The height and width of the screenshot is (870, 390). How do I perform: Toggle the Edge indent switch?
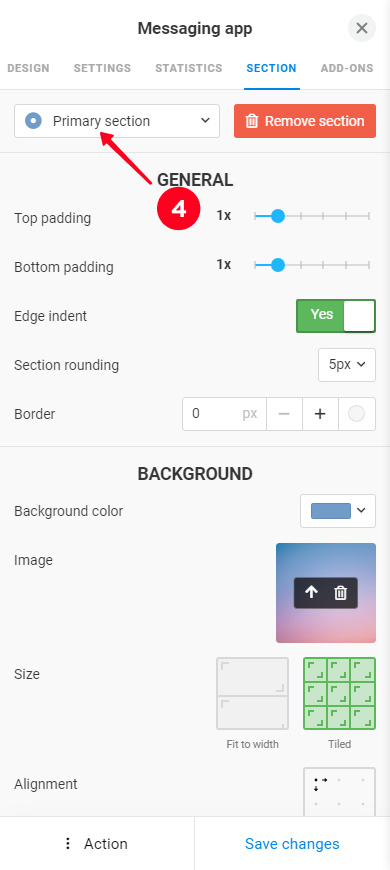point(336,316)
